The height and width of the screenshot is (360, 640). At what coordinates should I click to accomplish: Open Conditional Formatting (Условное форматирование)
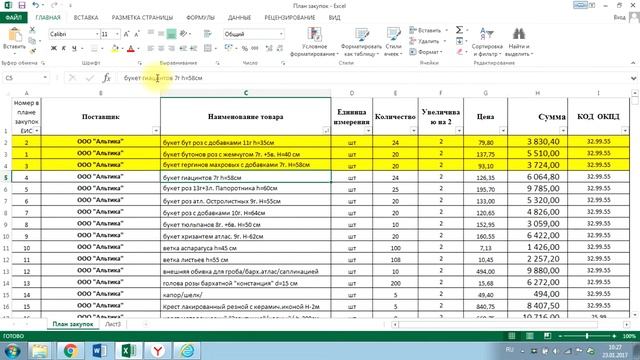point(314,42)
